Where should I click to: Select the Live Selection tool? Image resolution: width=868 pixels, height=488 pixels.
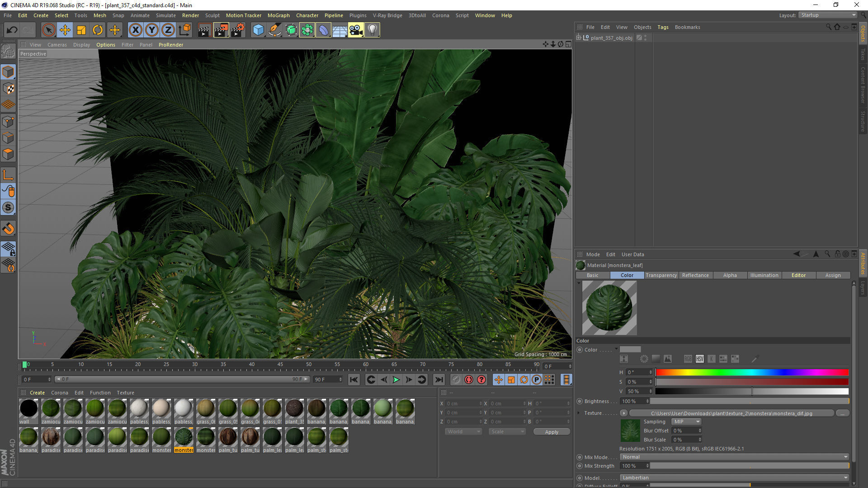point(48,30)
